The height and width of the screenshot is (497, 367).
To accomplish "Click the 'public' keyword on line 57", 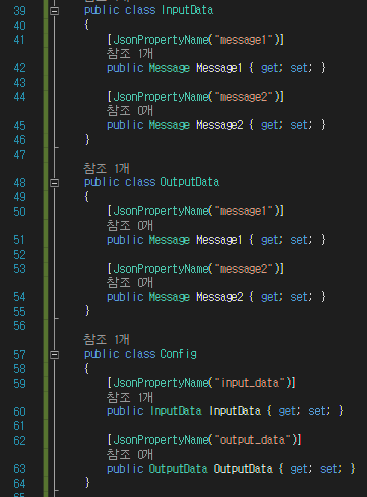I will [x=102, y=354].
